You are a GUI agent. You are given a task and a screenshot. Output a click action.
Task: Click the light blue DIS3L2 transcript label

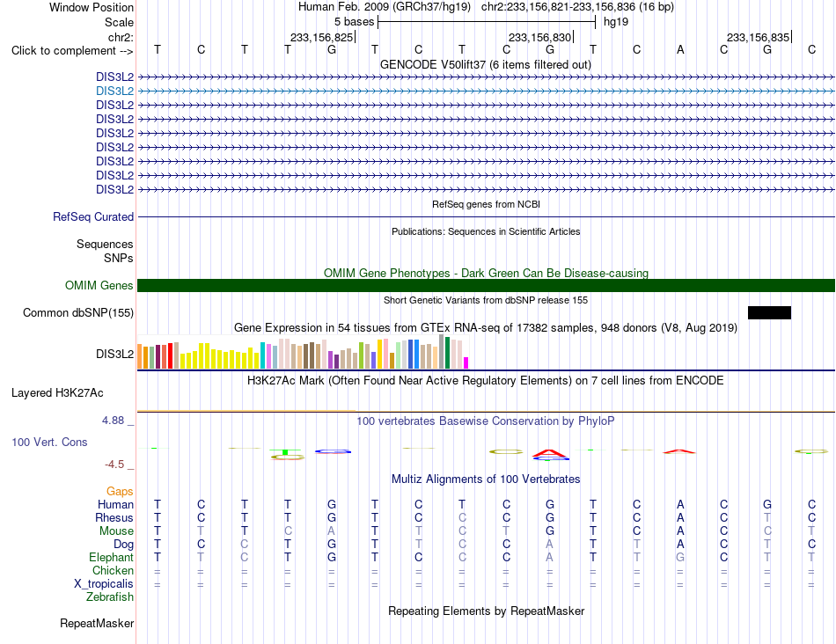tap(114, 91)
